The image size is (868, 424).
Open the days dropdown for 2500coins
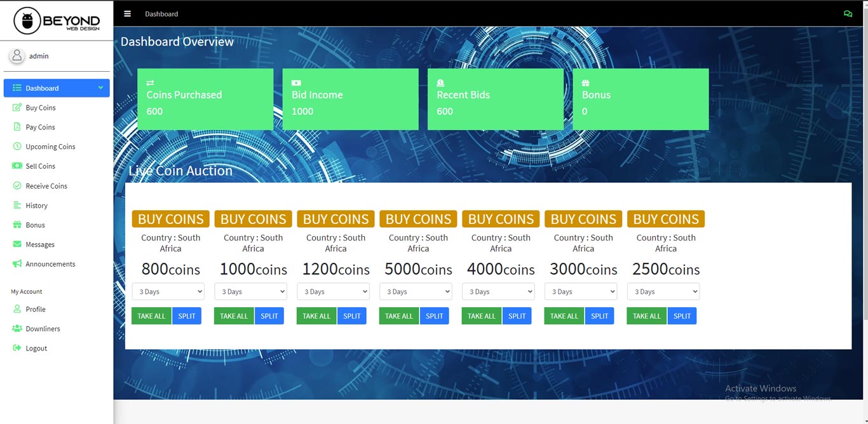663,292
